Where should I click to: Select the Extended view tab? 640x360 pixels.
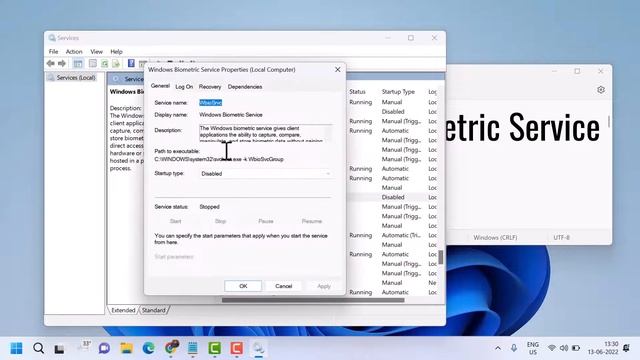[x=123, y=310]
